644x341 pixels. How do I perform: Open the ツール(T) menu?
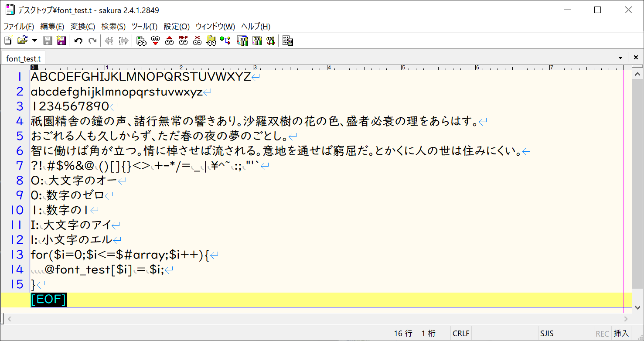coord(145,26)
